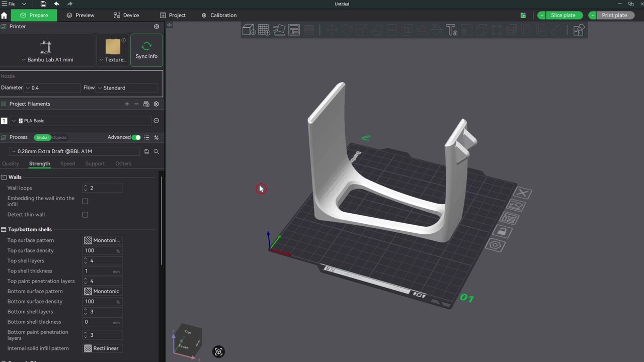This screenshot has width=644, height=362.
Task: Click the Add plate grid icon
Action: point(264,30)
